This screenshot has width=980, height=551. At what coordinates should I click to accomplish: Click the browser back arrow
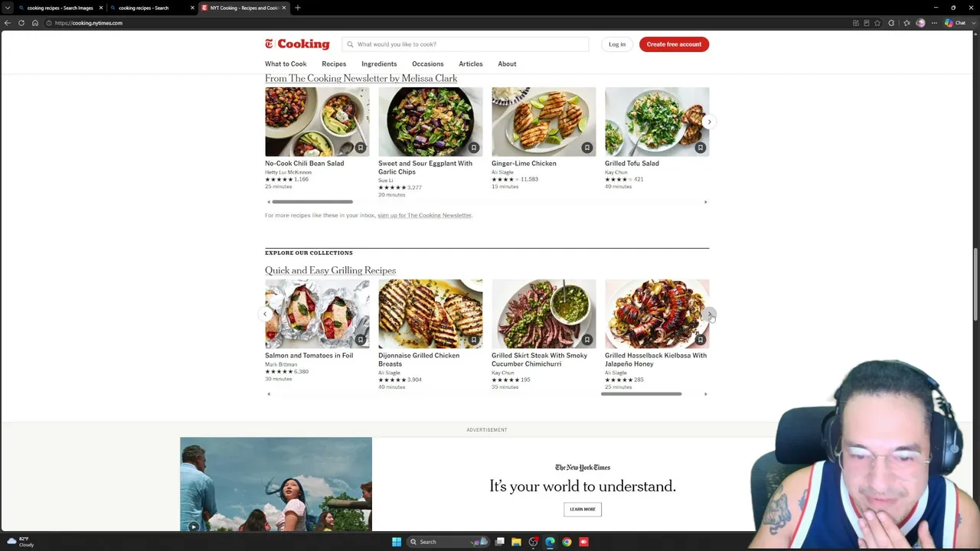8,23
